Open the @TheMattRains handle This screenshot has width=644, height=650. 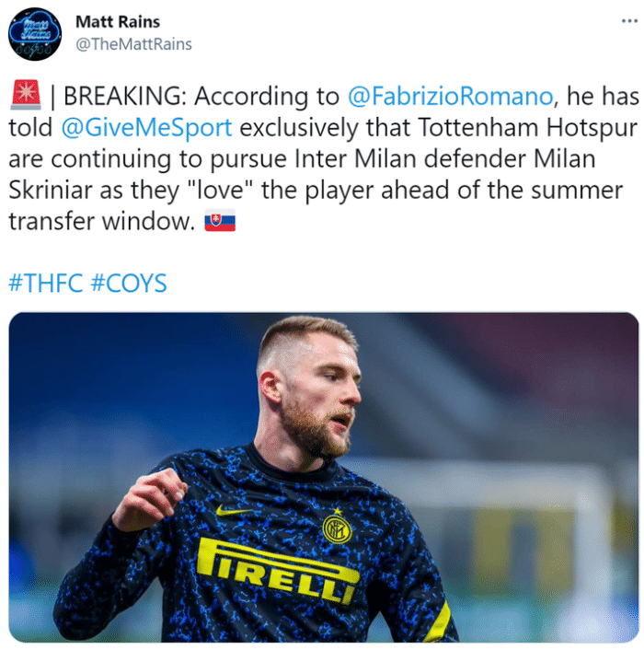pos(133,44)
